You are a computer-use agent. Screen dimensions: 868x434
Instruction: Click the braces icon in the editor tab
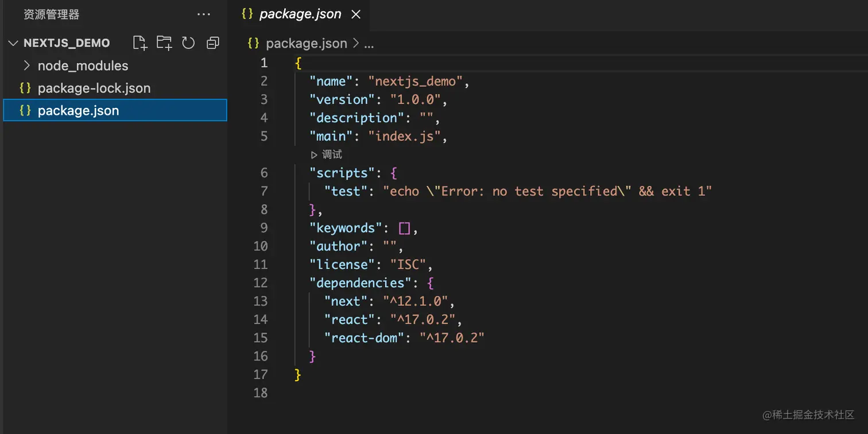coord(247,14)
